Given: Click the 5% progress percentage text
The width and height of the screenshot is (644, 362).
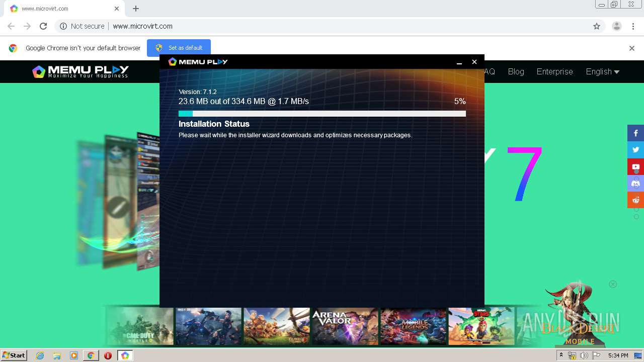Looking at the screenshot, I should coord(460,101).
